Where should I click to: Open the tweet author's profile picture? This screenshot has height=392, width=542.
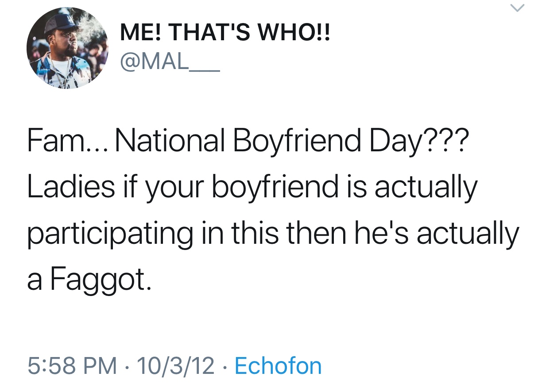[x=67, y=48]
